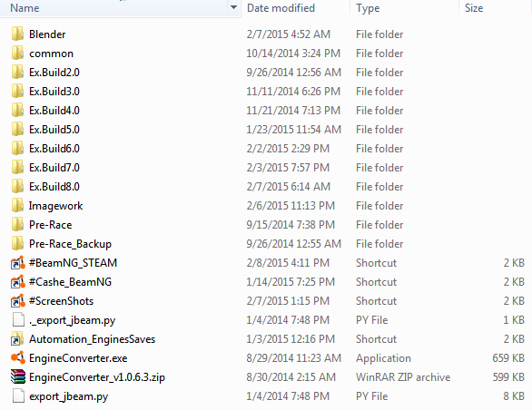Viewport: 532px width, 410px height.
Task: Select the #Cashe_BeamNG shortcut icon
Action: coord(17,281)
